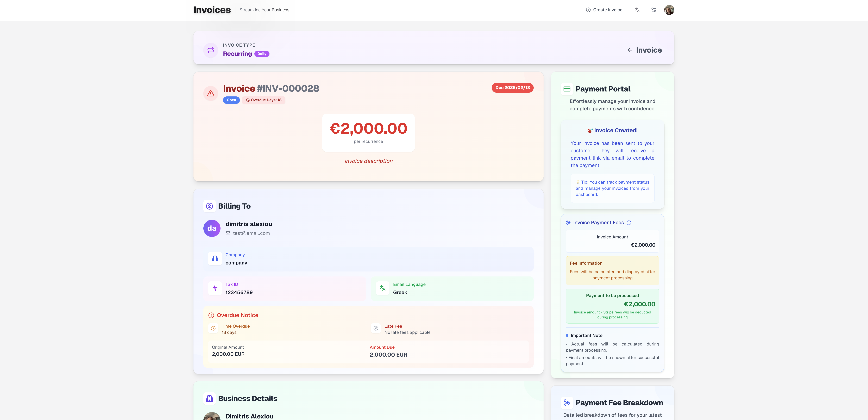The width and height of the screenshot is (868, 420).
Task: Click the warning triangle icon next to Invoice #INV-000028
Action: (211, 93)
